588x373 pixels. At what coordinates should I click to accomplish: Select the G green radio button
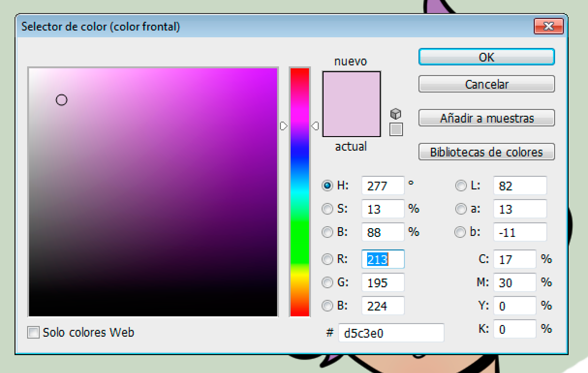[x=328, y=282]
